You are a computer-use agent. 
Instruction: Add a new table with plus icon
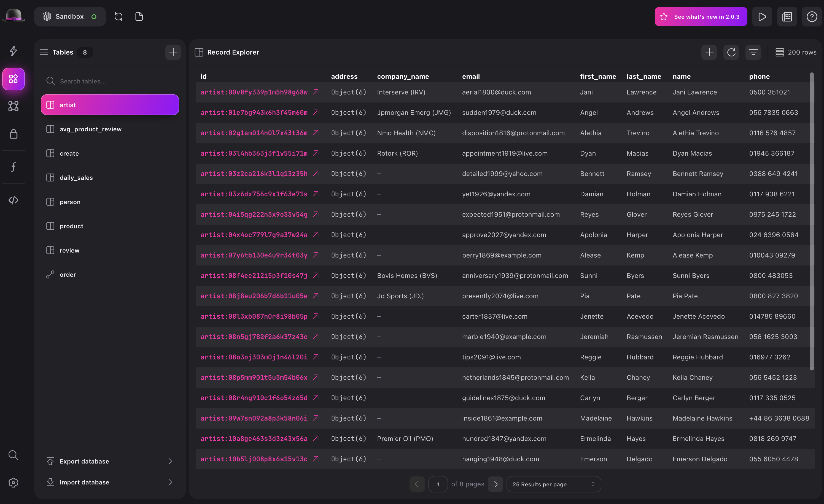[x=173, y=52]
